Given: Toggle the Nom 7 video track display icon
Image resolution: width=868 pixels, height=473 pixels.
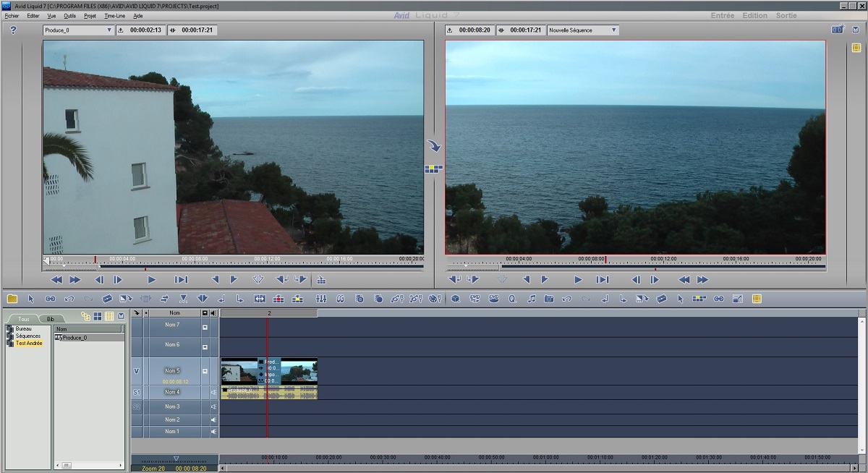Looking at the screenshot, I should pyautogui.click(x=205, y=327).
